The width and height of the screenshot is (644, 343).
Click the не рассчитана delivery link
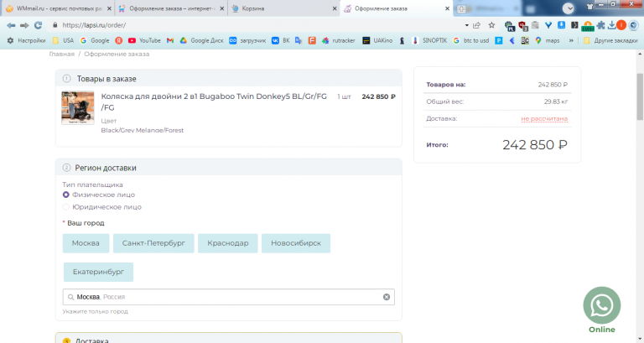(544, 119)
